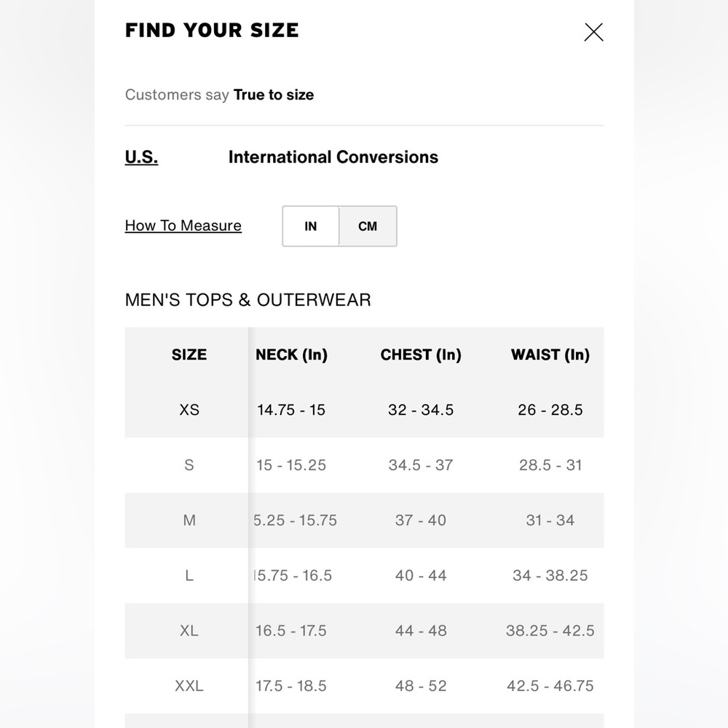Select the IN unit toggle
The image size is (728, 728).
tap(311, 226)
